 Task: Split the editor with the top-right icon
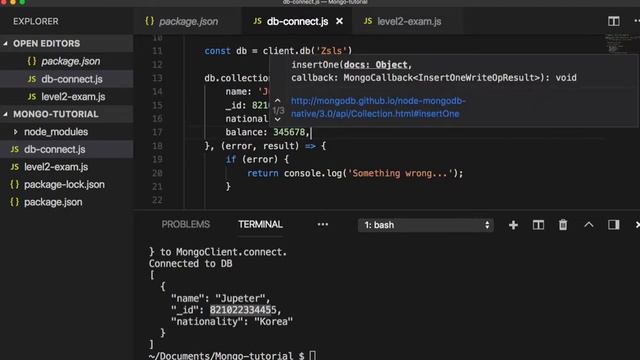tap(613, 21)
